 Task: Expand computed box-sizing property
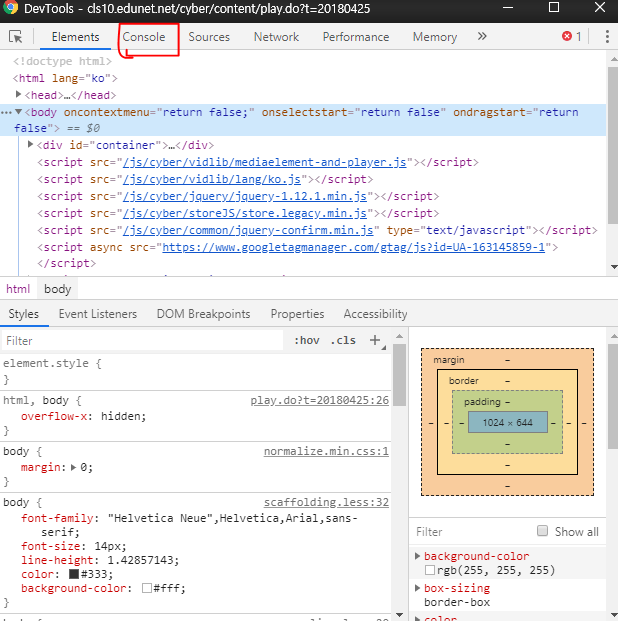pyautogui.click(x=417, y=588)
